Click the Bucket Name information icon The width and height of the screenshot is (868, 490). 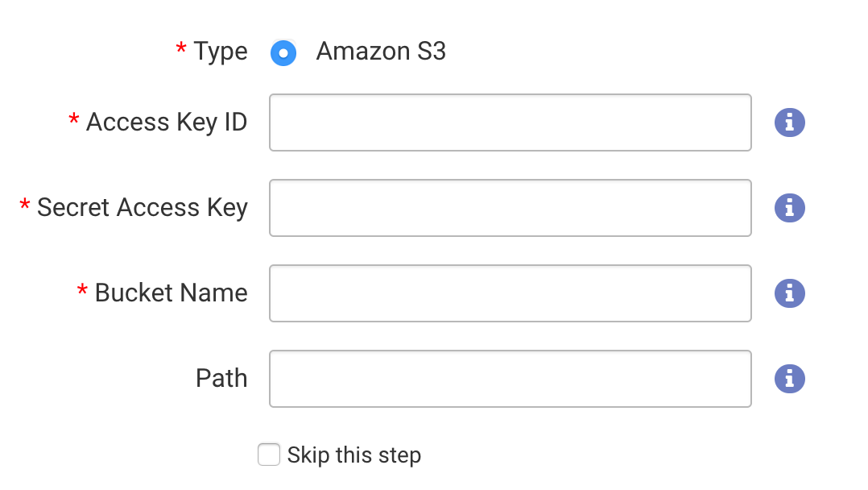tap(789, 293)
